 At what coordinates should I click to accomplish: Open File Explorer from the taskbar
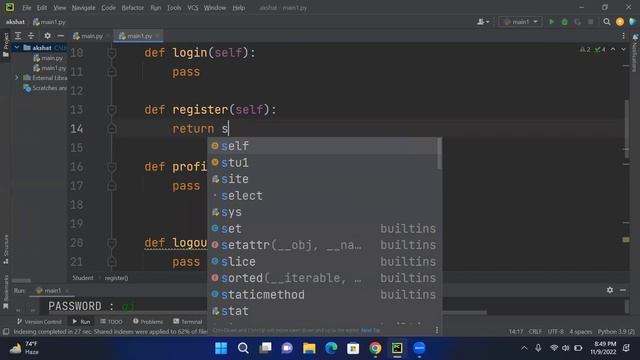tap(309, 348)
